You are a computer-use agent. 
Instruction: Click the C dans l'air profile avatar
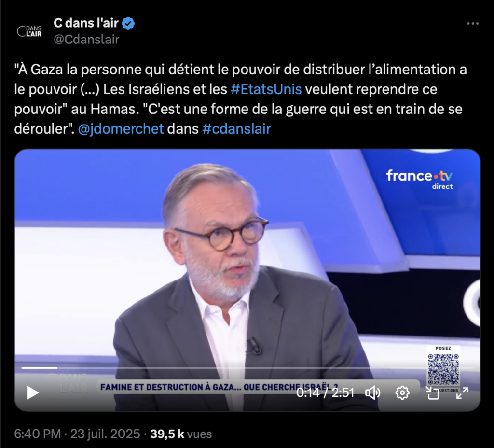(x=29, y=31)
